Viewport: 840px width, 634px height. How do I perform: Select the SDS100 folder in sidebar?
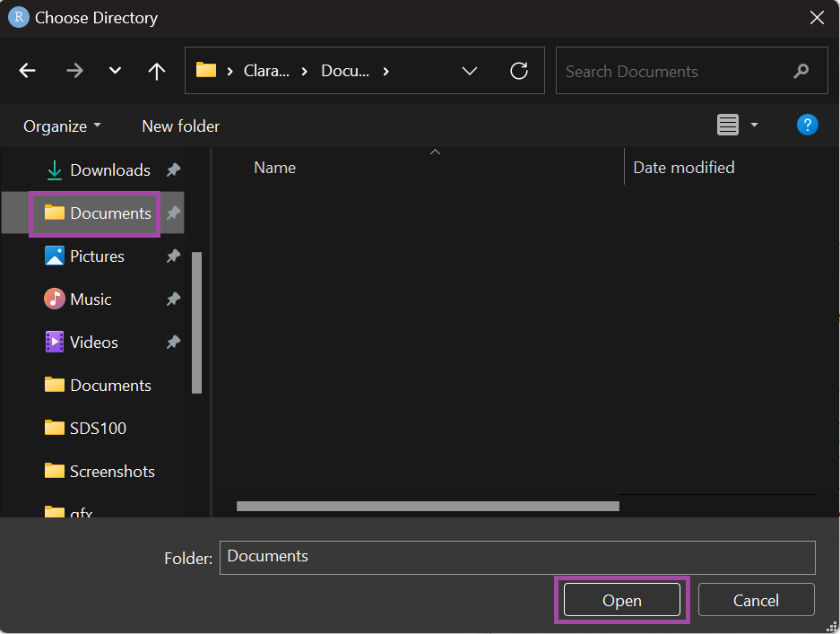pyautogui.click(x=98, y=429)
